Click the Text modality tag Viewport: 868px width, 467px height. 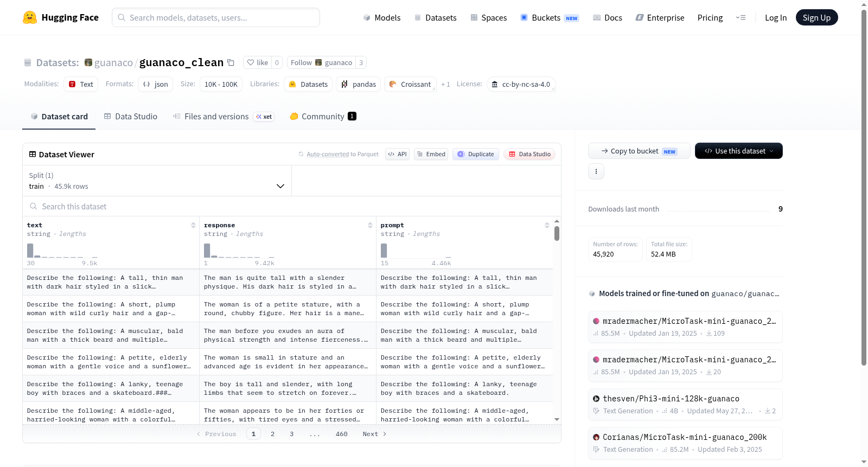point(81,84)
